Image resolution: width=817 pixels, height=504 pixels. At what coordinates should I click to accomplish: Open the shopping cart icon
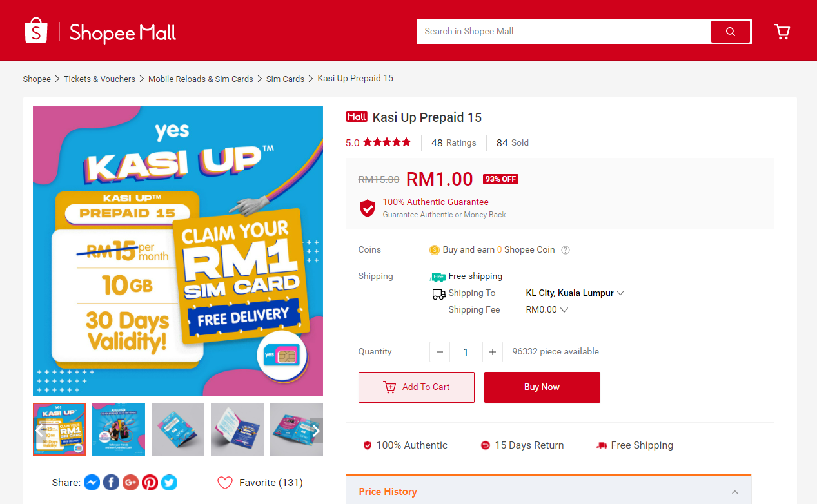[782, 32]
